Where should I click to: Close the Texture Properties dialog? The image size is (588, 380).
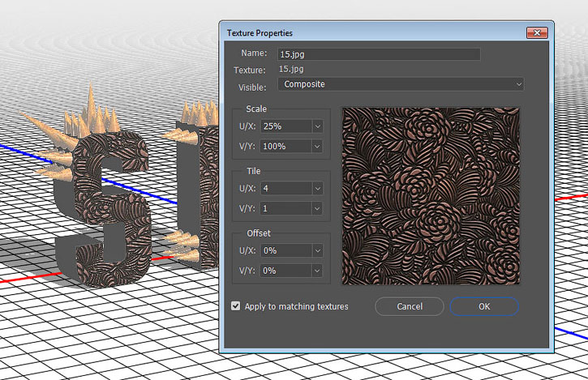point(537,33)
